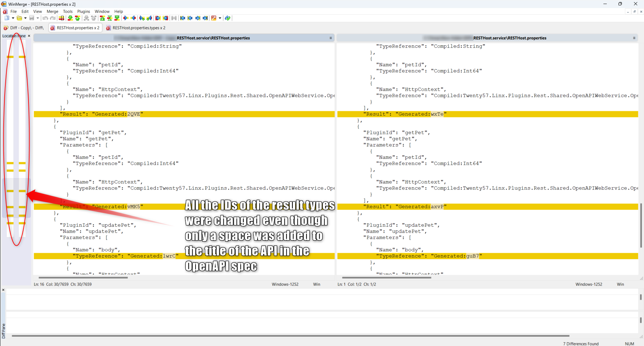Expand the New document dropdown arrow

(13, 18)
